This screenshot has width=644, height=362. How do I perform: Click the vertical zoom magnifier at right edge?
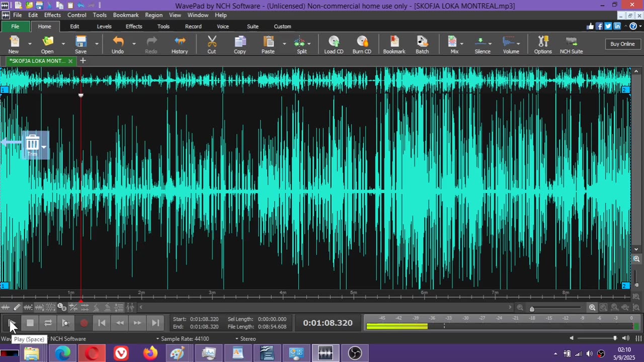[636, 259]
